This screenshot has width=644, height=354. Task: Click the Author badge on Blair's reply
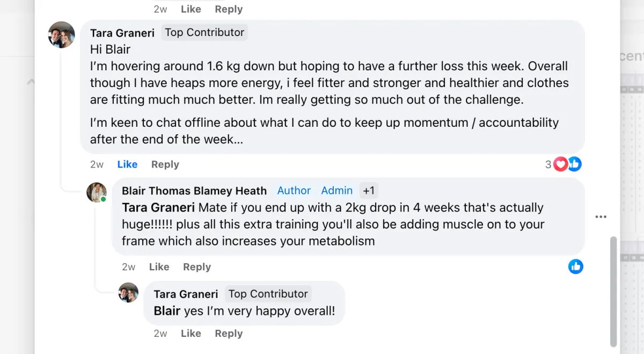click(294, 191)
